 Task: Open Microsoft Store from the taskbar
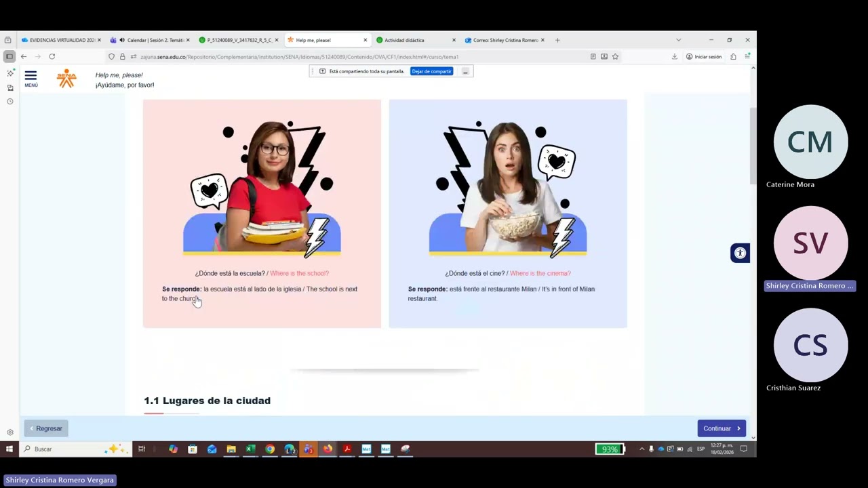(193, 449)
